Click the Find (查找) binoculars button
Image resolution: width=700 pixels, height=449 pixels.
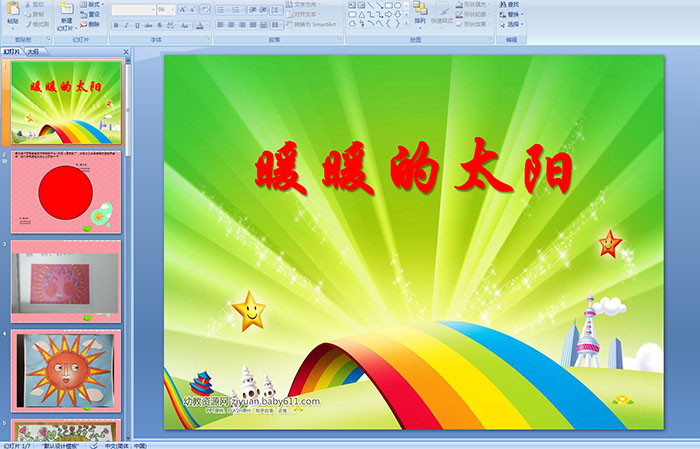[x=509, y=4]
